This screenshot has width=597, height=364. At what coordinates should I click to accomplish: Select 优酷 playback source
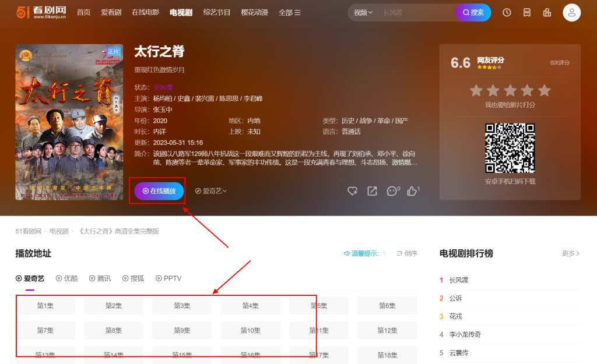pos(66,278)
